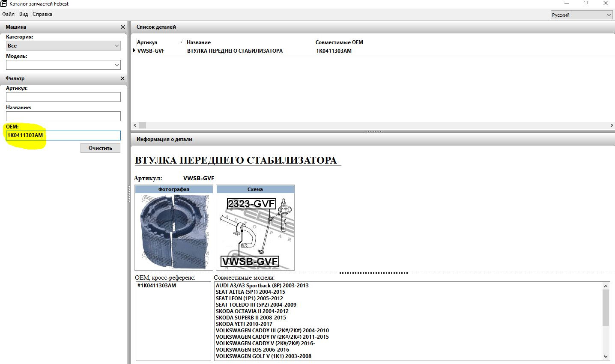The image size is (615, 364).
Task: Click ВТУЛКА ПЕРЕДНЕГО СТАБИЛИЗАТОРА name cell
Action: pyautogui.click(x=235, y=51)
